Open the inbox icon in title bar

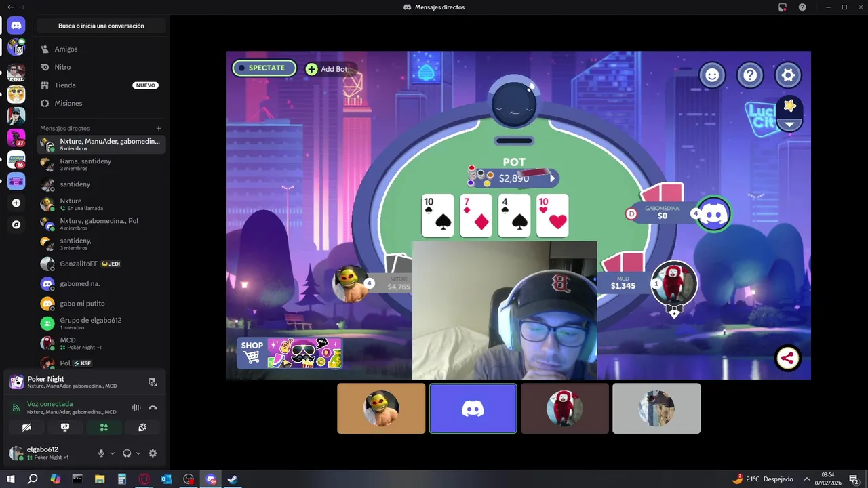coord(783,7)
